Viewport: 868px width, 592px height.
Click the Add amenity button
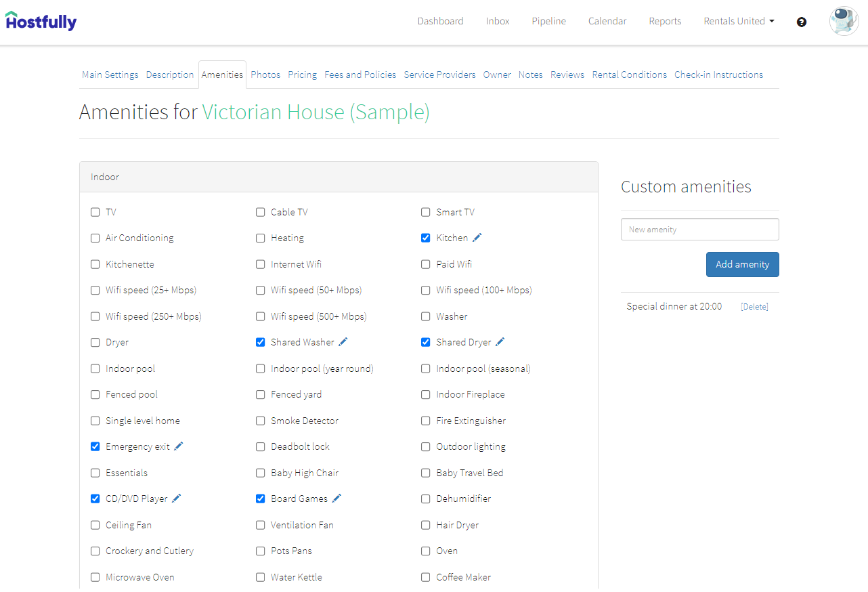[x=743, y=264]
